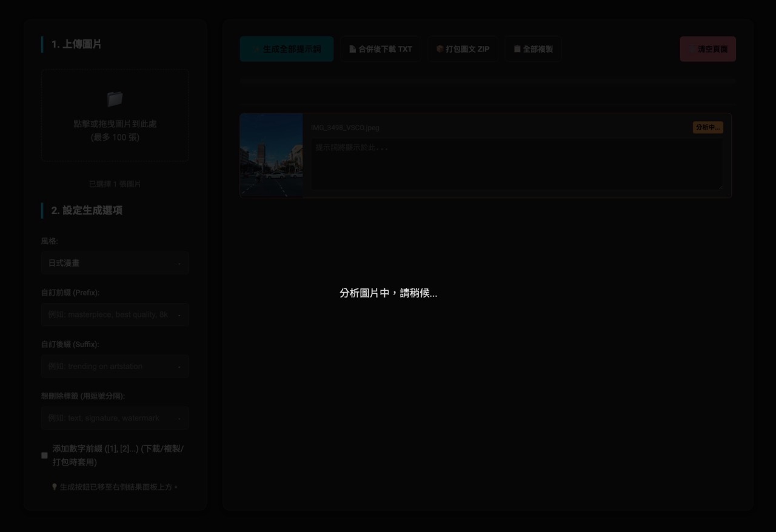Click the package icon on 打包圖文 ZIP
This screenshot has height=532, width=776.
tap(440, 49)
